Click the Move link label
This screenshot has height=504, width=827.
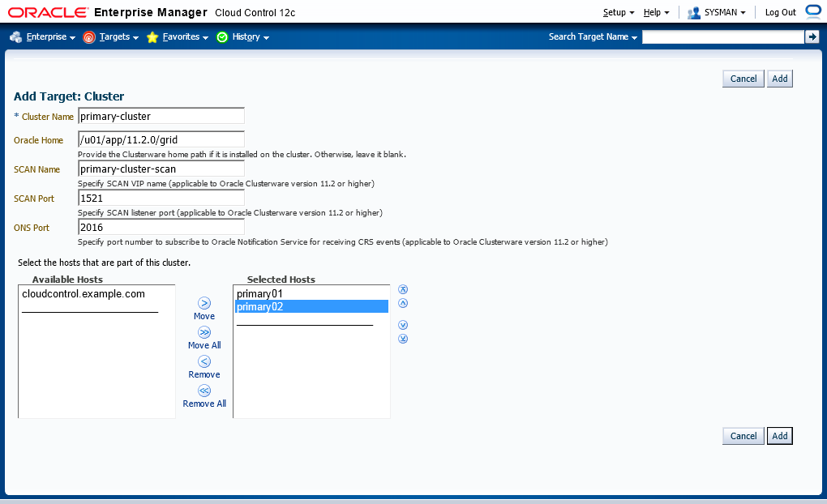(204, 316)
